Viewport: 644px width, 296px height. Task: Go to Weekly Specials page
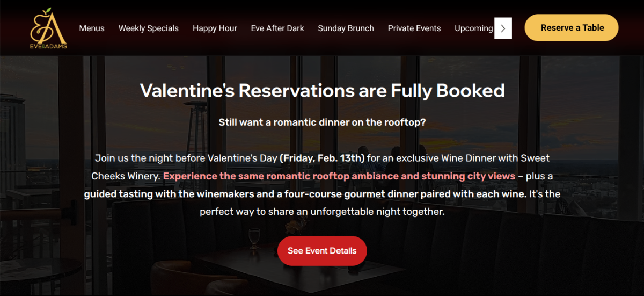[x=149, y=28]
